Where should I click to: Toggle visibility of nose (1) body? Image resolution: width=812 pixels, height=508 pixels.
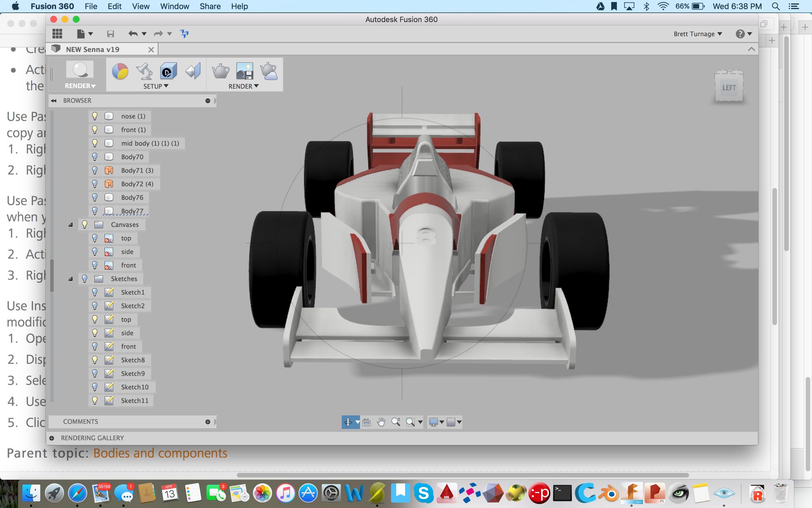click(95, 116)
